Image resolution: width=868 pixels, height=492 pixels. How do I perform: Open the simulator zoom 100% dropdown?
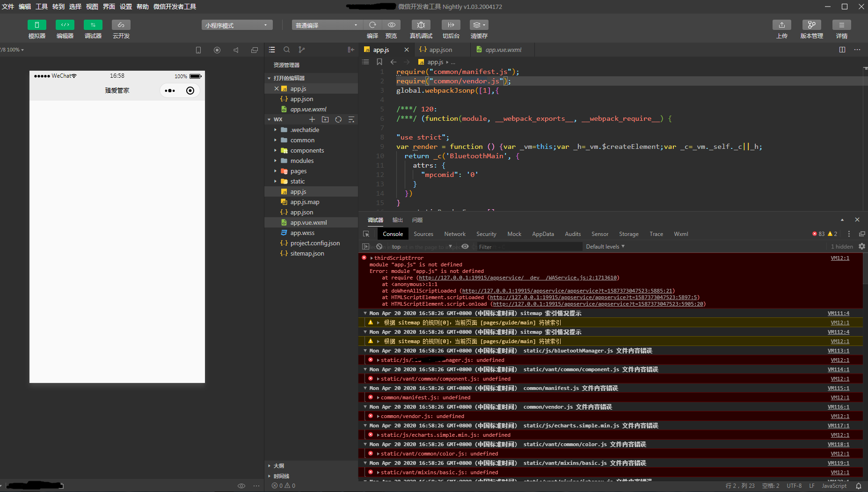(x=12, y=50)
